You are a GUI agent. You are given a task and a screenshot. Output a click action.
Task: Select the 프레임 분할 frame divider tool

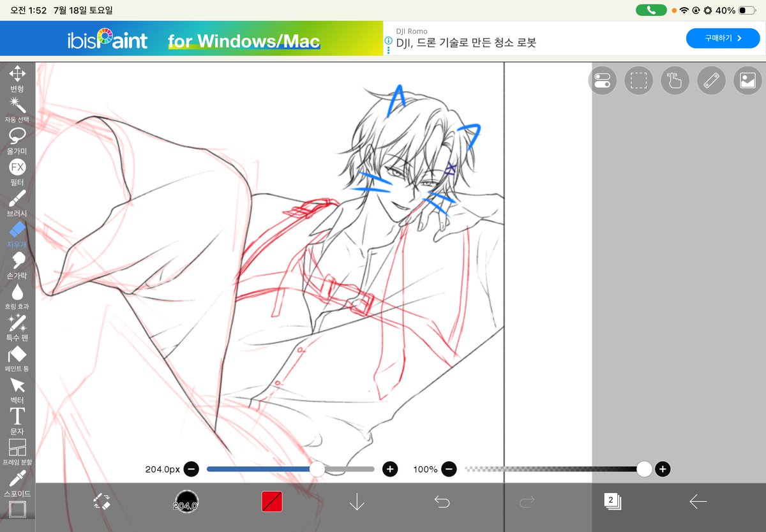[17, 452]
